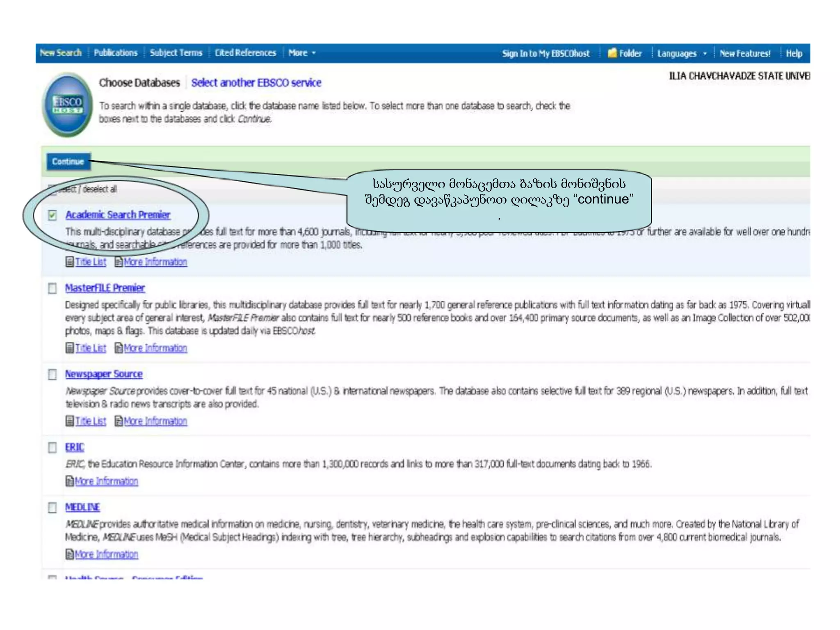Image resolution: width=840 pixels, height=630 pixels.
Task: Tick the ERIC database checkbox
Action: 52,447
